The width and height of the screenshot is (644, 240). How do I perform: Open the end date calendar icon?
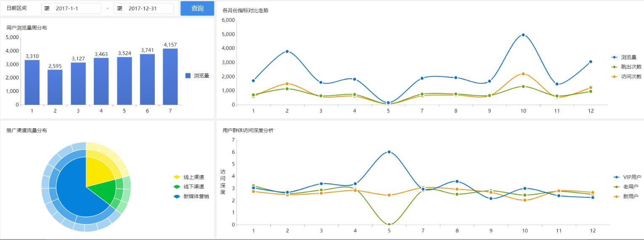[120, 8]
